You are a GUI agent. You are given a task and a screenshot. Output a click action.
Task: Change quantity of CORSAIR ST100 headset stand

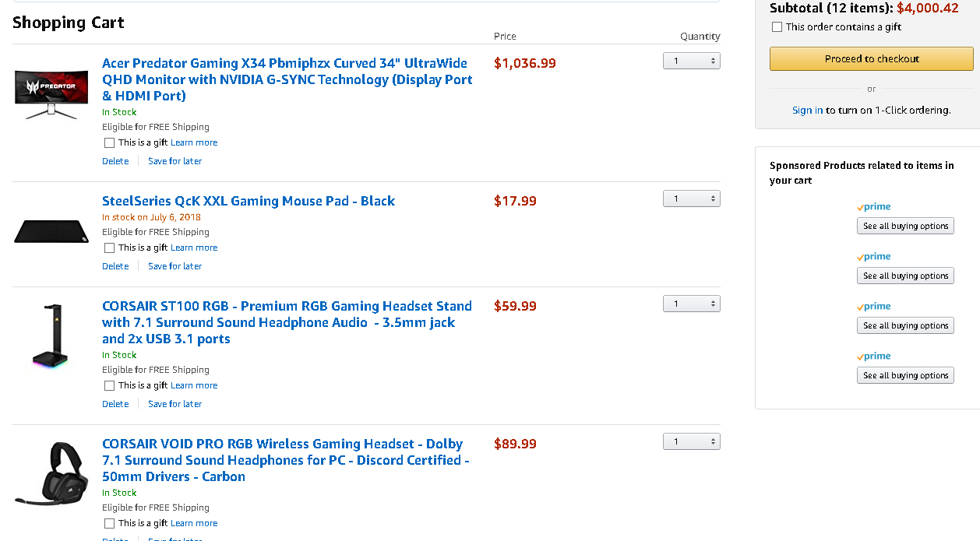coord(691,304)
